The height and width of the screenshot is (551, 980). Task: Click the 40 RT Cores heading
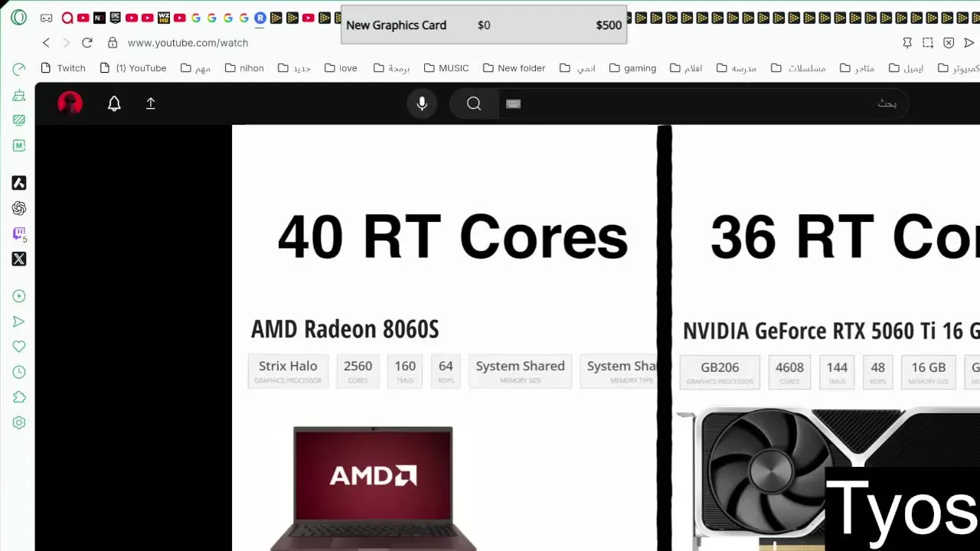click(x=452, y=236)
